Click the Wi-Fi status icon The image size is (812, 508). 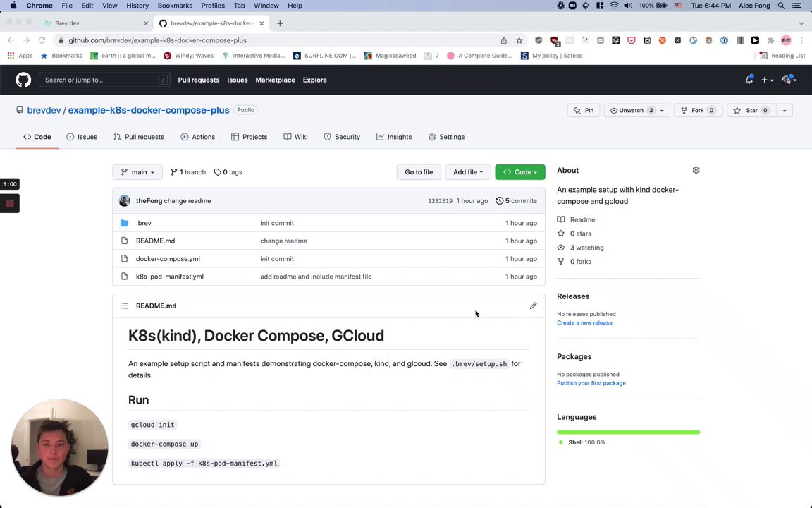click(614, 6)
